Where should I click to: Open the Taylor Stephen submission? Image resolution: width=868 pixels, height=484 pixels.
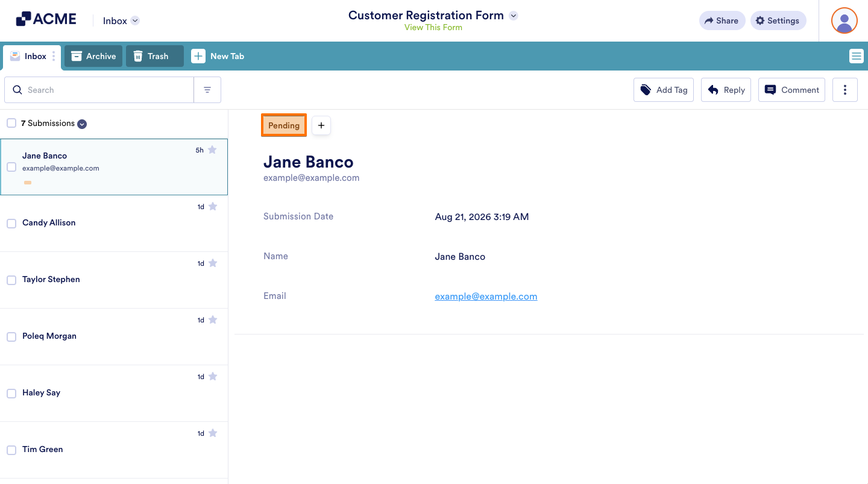(114, 280)
